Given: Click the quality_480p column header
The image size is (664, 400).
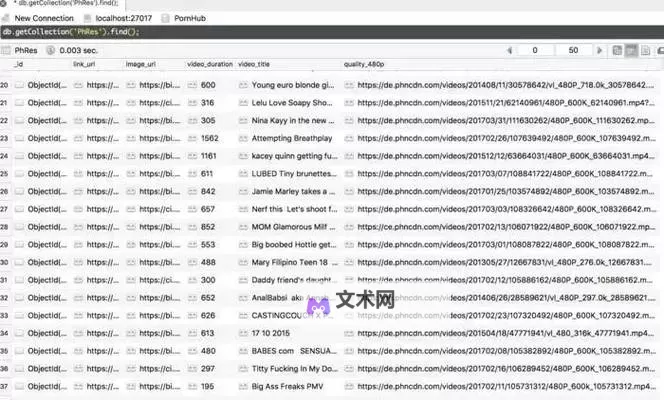Looking at the screenshot, I should [364, 64].
